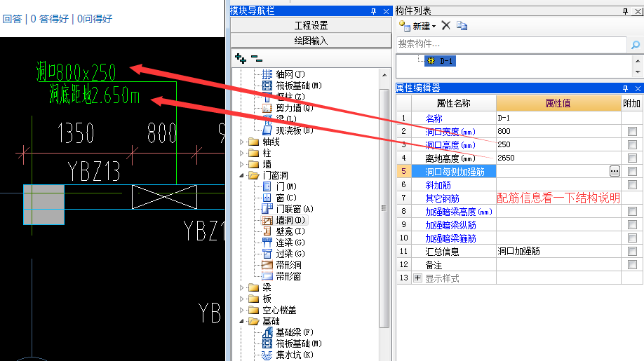
Task: Pin the 构件列表 panel
Action: point(625,11)
